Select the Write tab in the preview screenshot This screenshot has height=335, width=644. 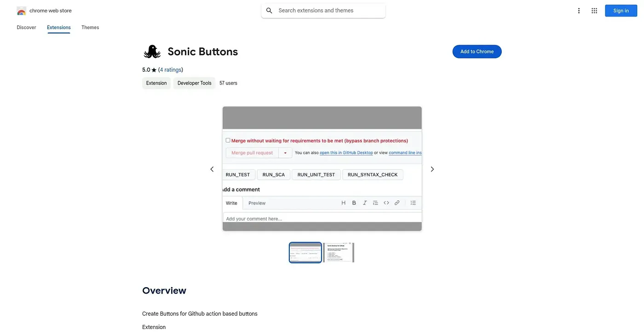click(232, 203)
